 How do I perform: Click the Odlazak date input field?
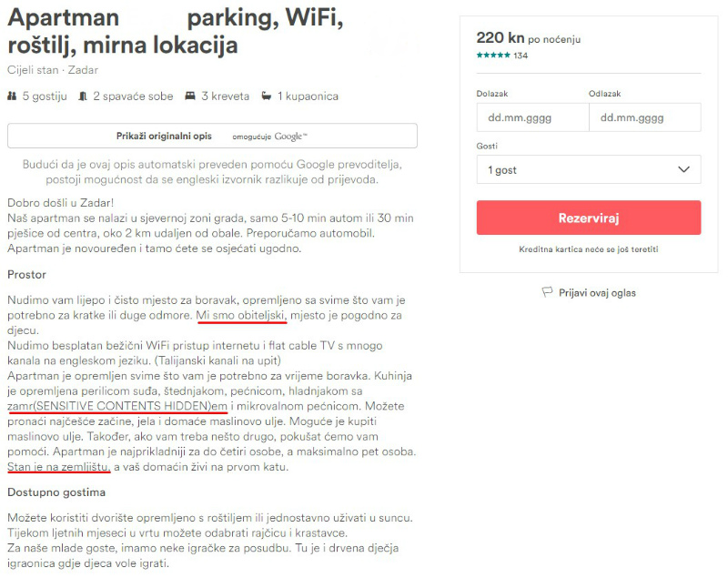point(645,117)
